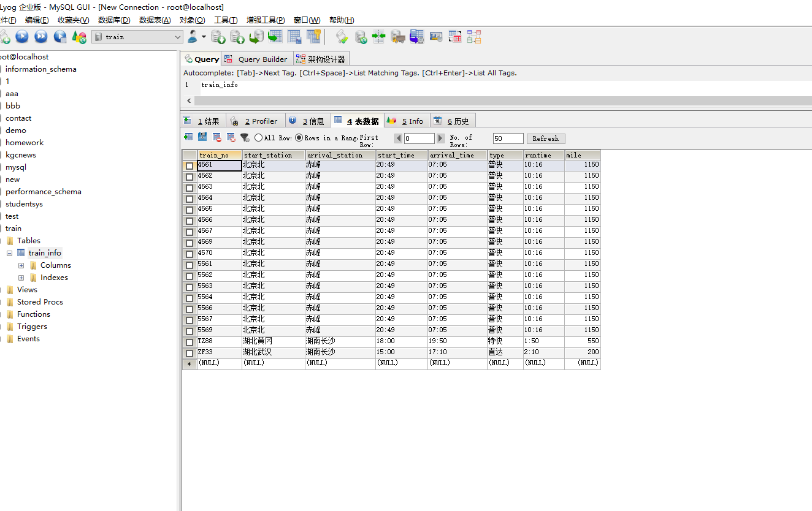Check the row checkbox for train 5561
This screenshot has width=812, height=511.
tap(190, 265)
